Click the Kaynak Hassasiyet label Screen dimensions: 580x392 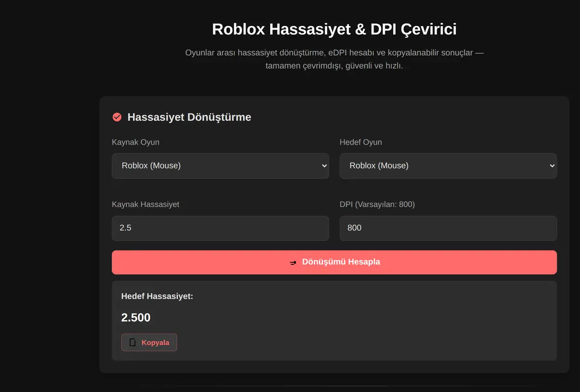[145, 204]
